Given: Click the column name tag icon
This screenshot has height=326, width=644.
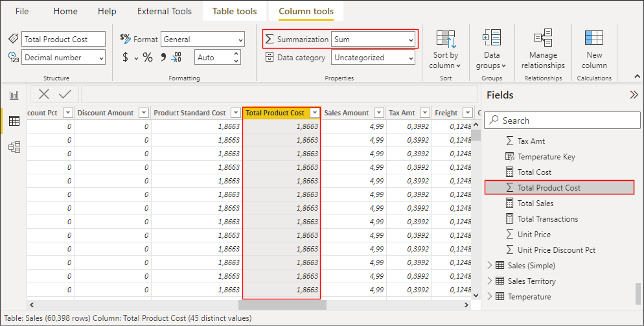Looking at the screenshot, I should 14,39.
